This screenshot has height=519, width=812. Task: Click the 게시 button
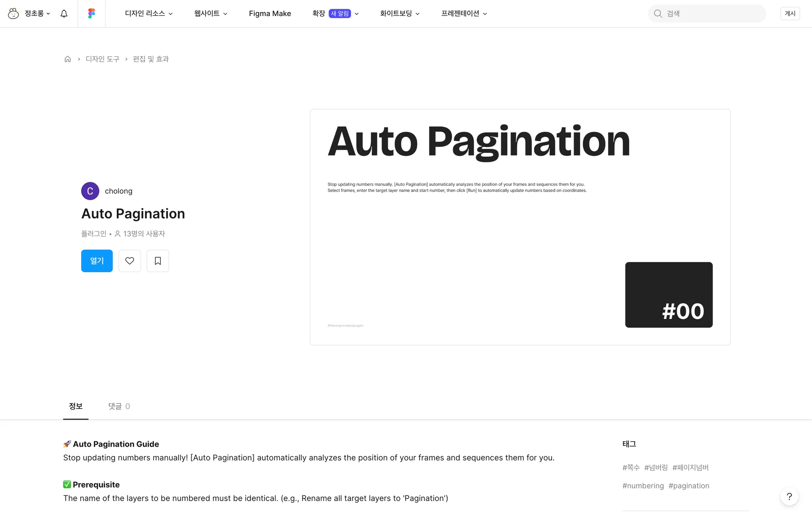[x=790, y=14]
